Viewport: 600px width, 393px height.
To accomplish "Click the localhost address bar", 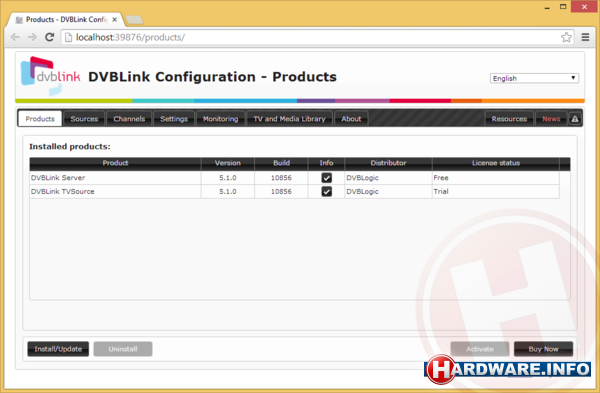I will (x=317, y=37).
